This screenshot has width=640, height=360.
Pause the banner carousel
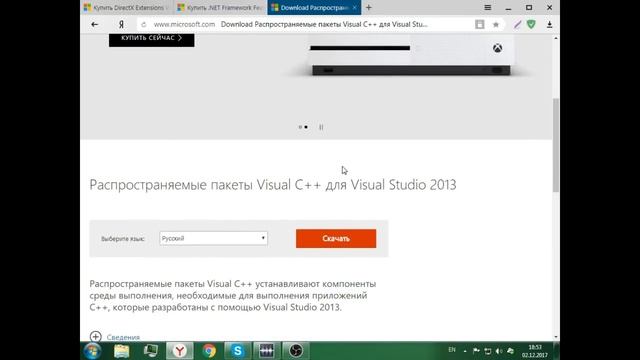click(x=321, y=127)
